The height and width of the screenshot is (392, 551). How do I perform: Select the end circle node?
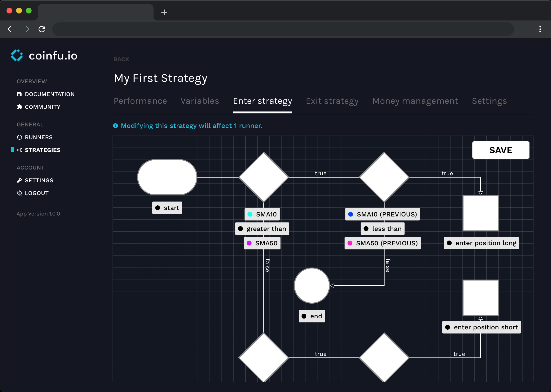(x=312, y=286)
